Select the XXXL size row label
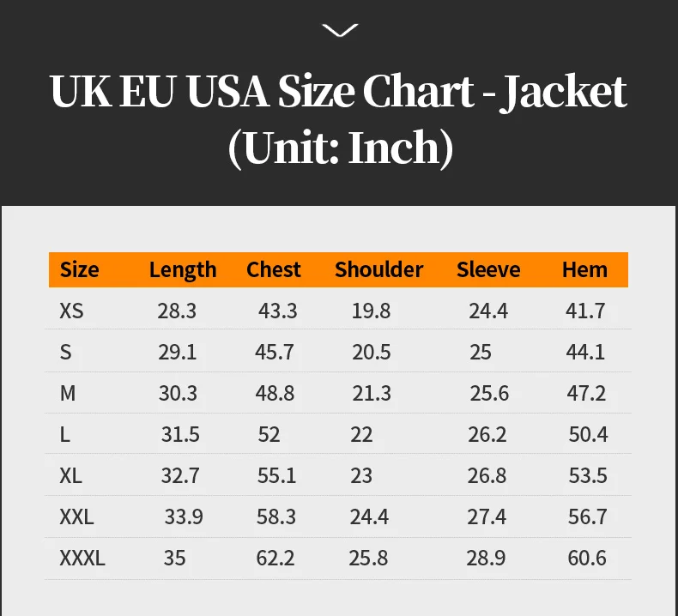The image size is (678, 616). click(82, 558)
